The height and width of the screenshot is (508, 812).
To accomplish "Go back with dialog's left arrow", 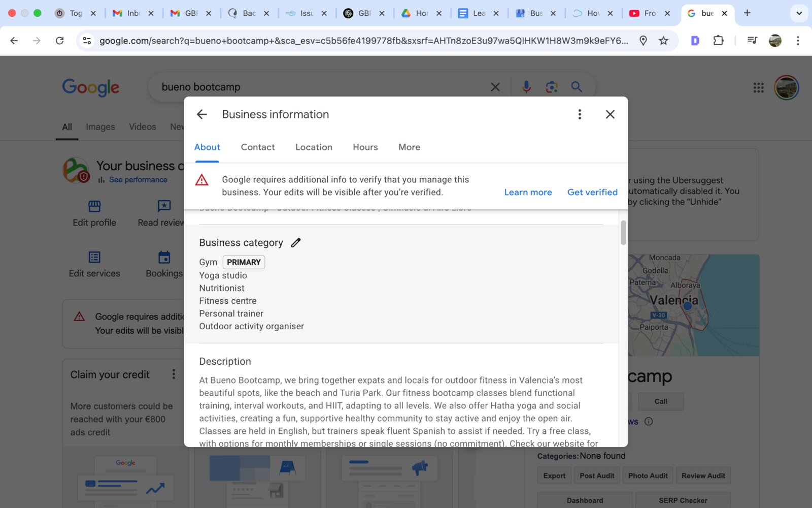I will pyautogui.click(x=202, y=114).
